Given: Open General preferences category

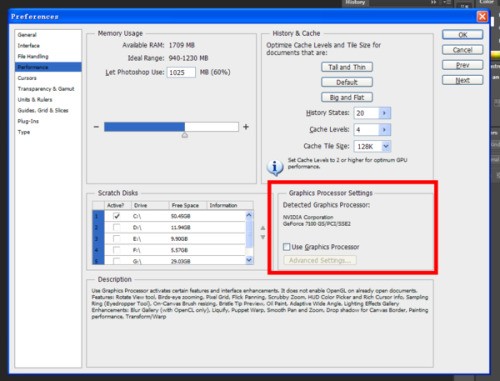Looking at the screenshot, I should (27, 35).
